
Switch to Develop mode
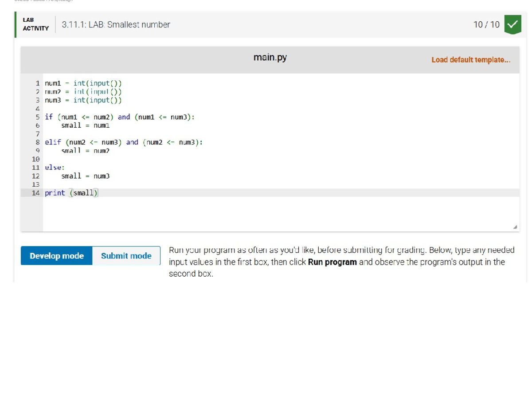57,256
